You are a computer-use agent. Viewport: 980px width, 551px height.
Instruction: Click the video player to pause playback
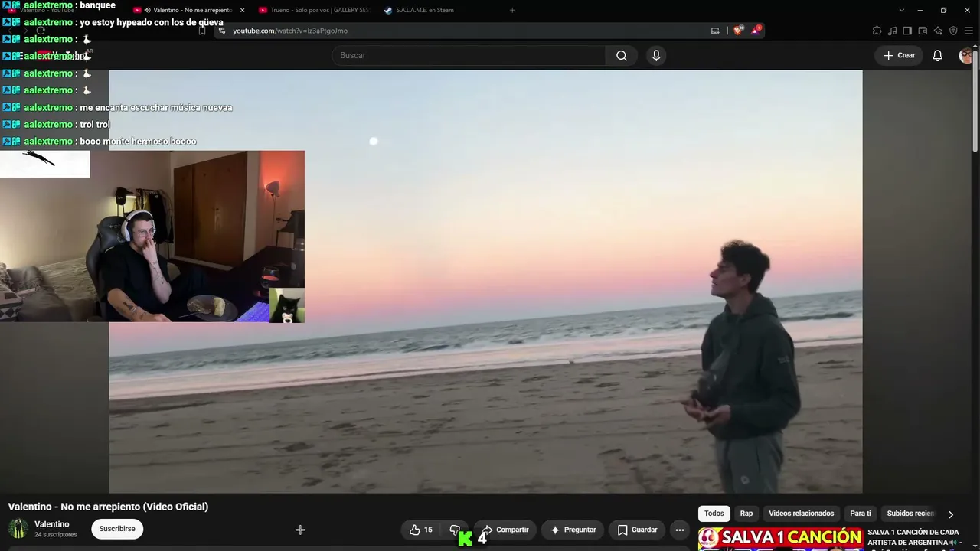tap(485, 282)
